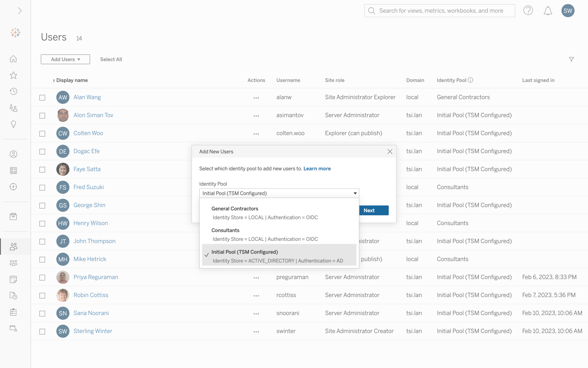
Task: Click notifications bell icon top right
Action: (548, 11)
